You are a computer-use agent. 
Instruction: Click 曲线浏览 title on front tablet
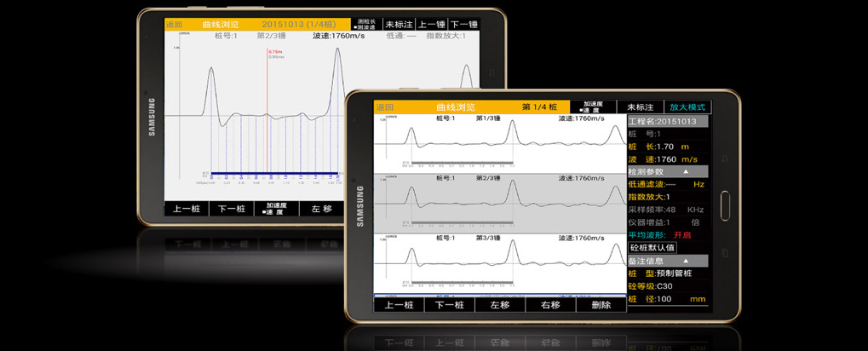[456, 107]
